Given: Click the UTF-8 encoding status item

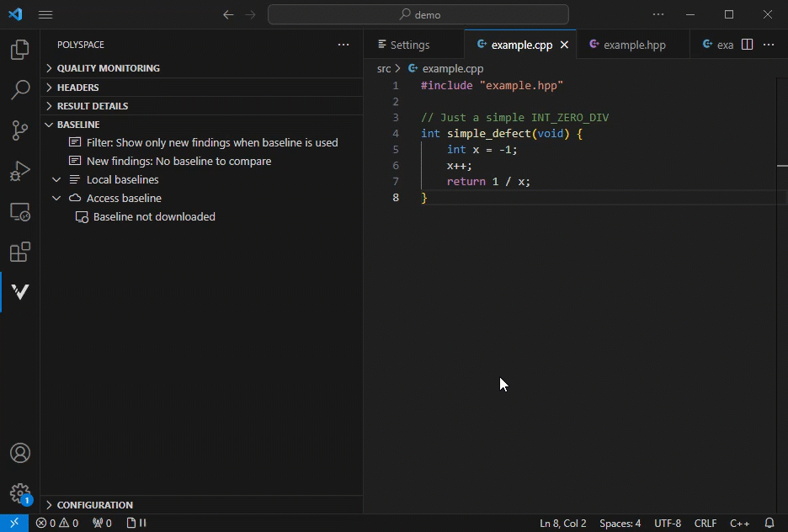Looking at the screenshot, I should point(668,524).
